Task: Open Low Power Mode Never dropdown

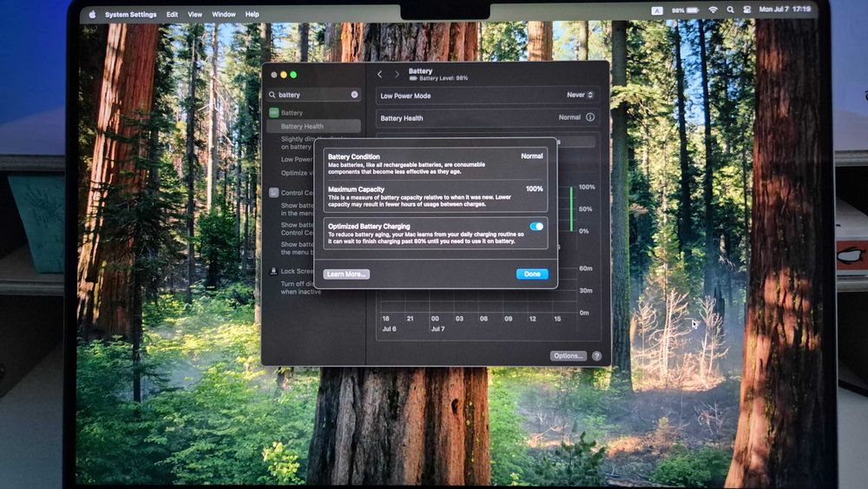Action: (580, 96)
